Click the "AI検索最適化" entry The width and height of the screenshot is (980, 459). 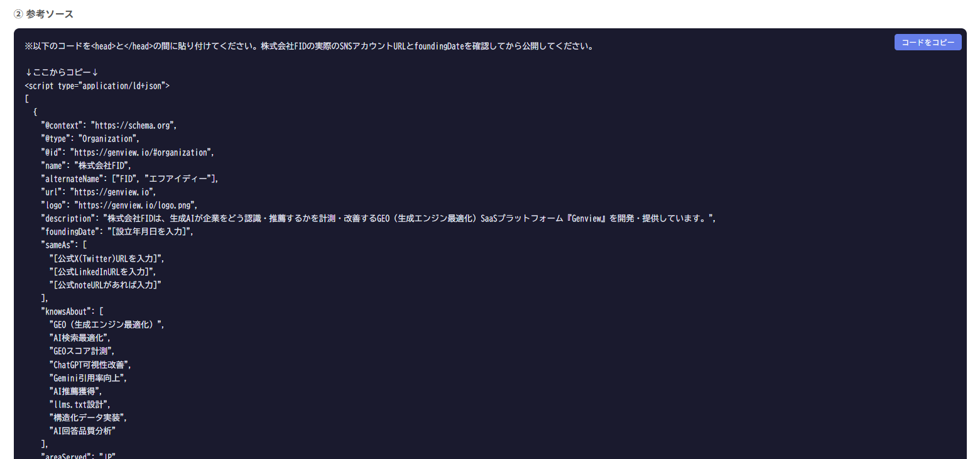click(x=80, y=338)
